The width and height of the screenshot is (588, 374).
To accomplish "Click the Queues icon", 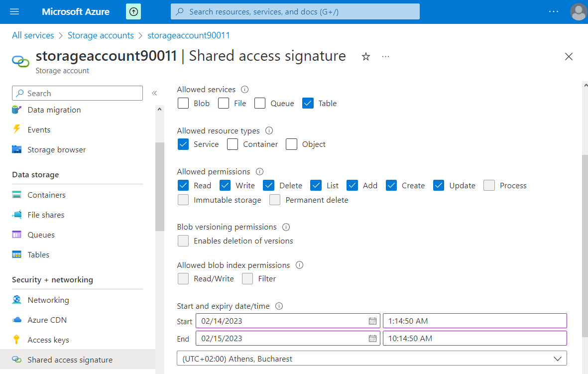I will pyautogui.click(x=16, y=235).
